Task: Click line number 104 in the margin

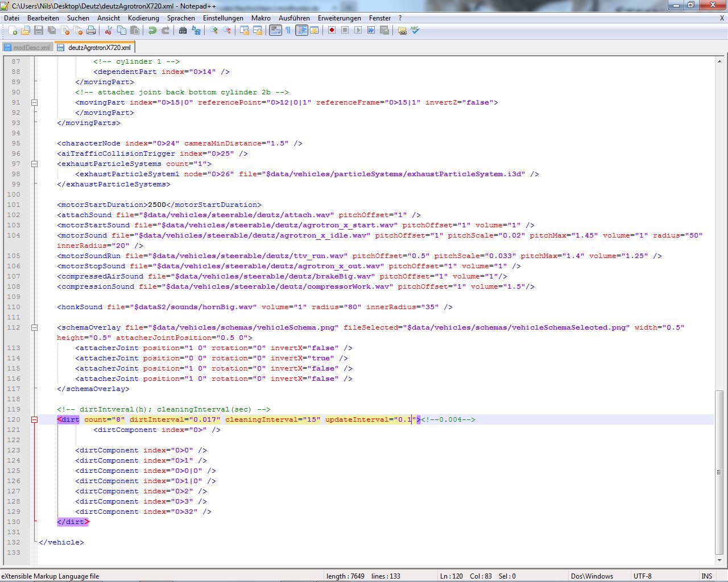Action: pos(13,235)
